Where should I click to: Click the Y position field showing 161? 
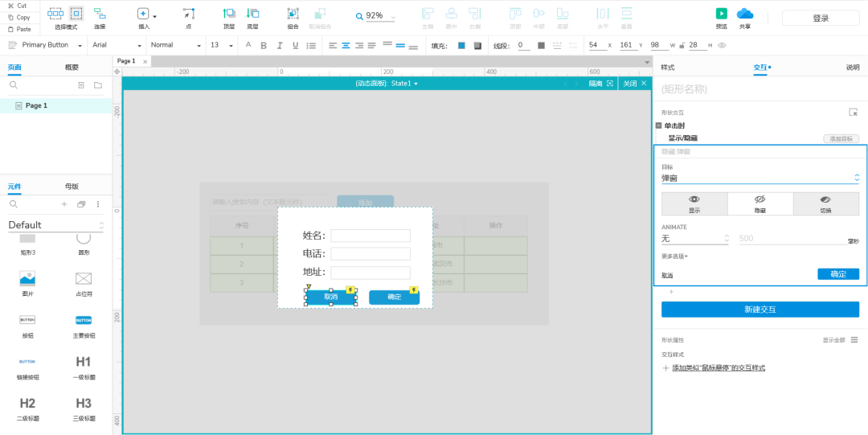(x=628, y=46)
